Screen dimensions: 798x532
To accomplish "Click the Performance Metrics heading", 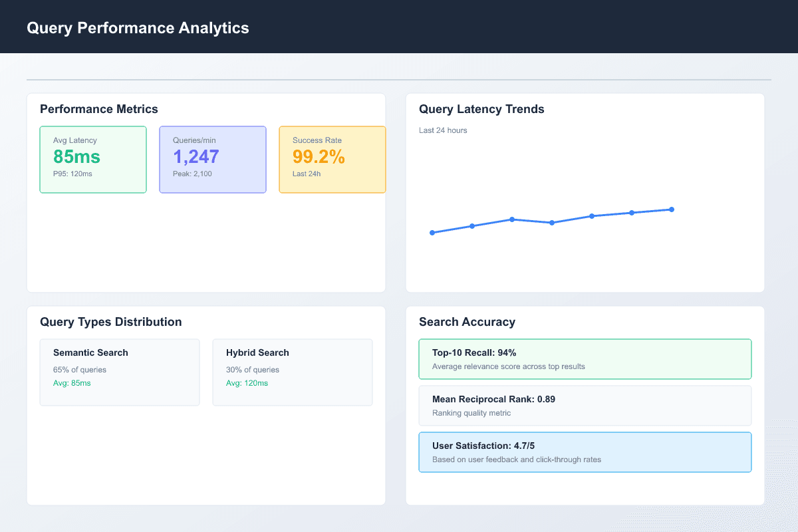I will [x=99, y=109].
